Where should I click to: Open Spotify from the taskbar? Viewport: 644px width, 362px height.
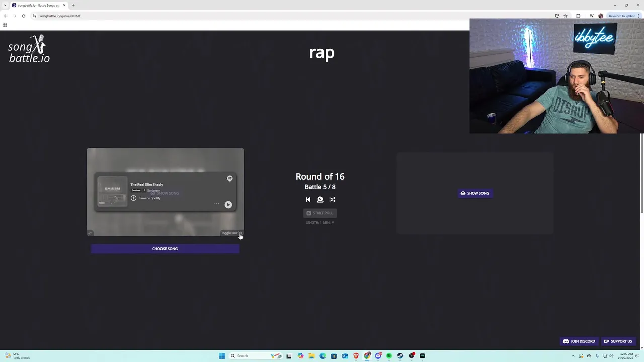[x=389, y=356]
